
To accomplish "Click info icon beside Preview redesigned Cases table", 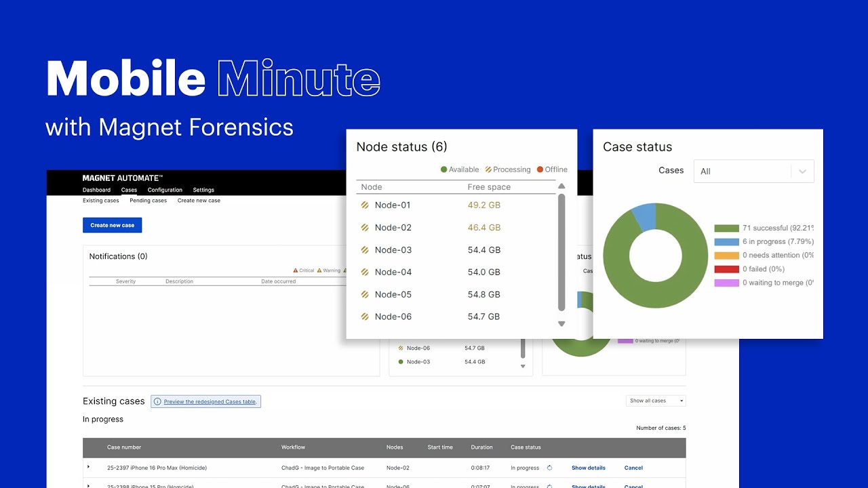I will [157, 401].
